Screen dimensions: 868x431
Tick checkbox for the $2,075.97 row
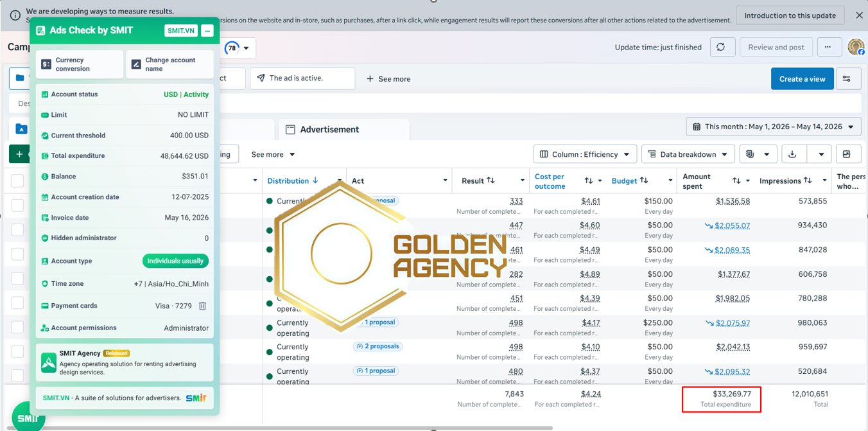coord(17,328)
